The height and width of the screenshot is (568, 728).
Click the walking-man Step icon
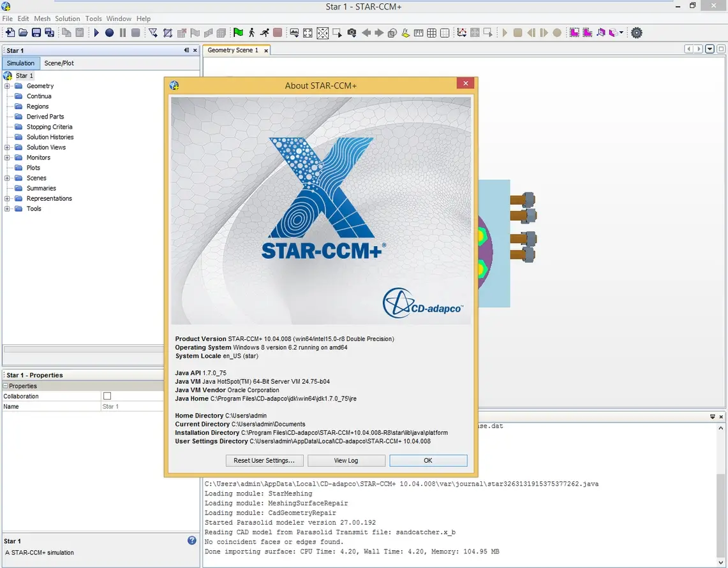[251, 33]
